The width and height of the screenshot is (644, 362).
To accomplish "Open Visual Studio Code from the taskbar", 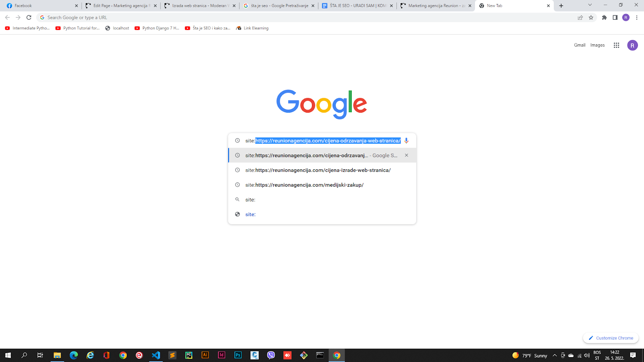I will coord(156,355).
